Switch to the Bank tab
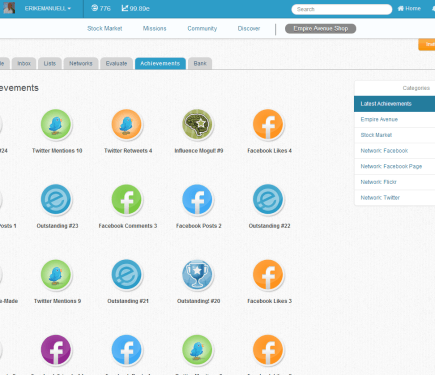This screenshot has height=375, width=435. tap(200, 63)
